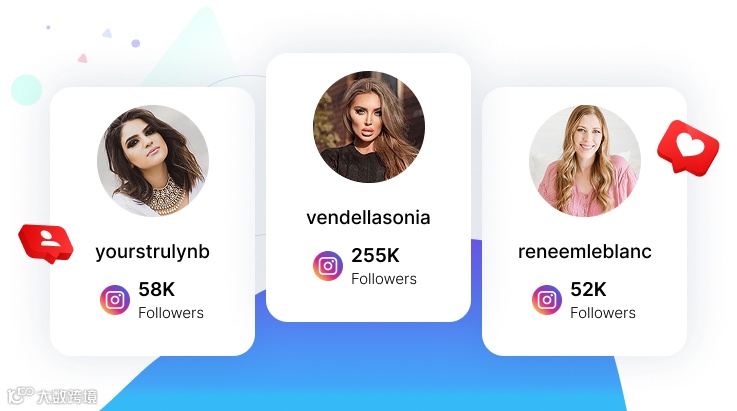Viewport: 737px width, 411px height.
Task: Open vendellasonia profile photo
Action: (369, 126)
